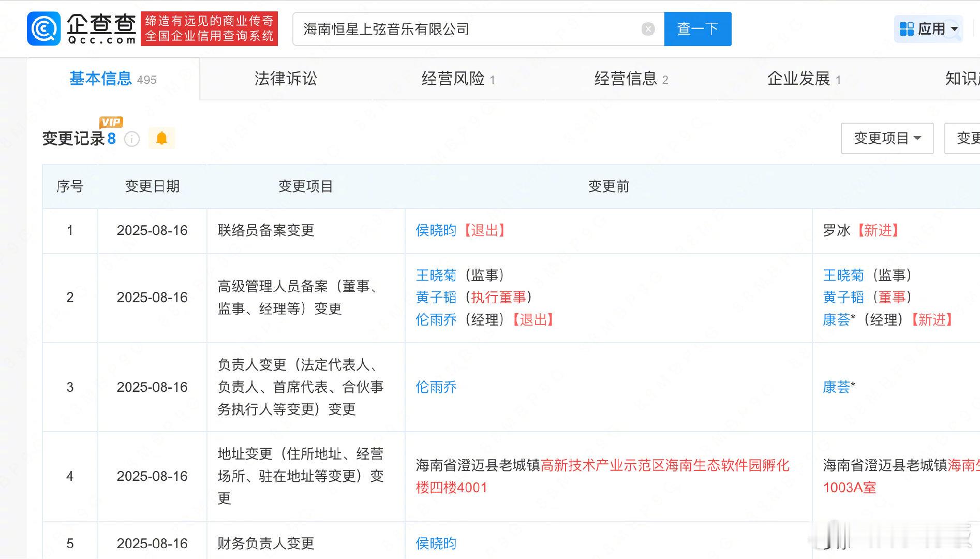Click the 查一下 search button
980x559 pixels.
coord(697,29)
